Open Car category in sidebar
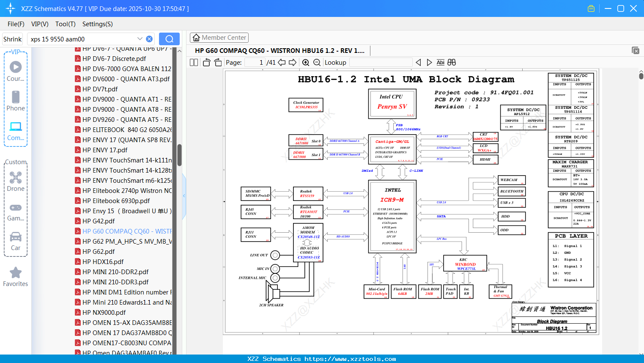Screen dimensions: 644x363 pos(16,241)
